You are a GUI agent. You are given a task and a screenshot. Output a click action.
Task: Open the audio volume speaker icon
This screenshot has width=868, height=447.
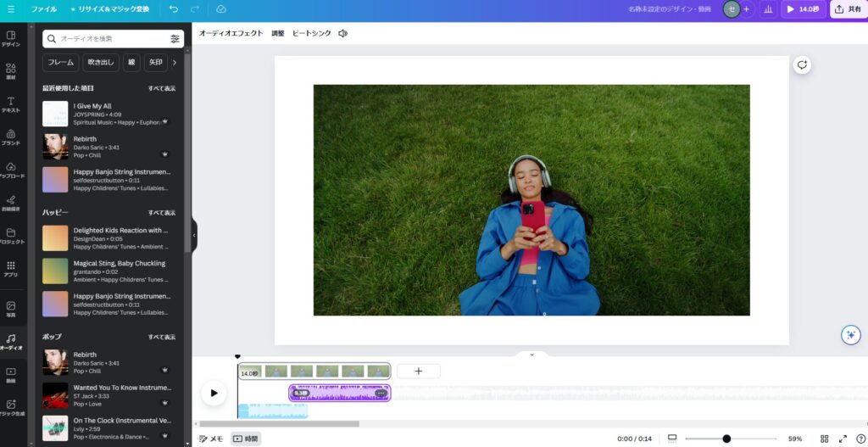coord(342,33)
